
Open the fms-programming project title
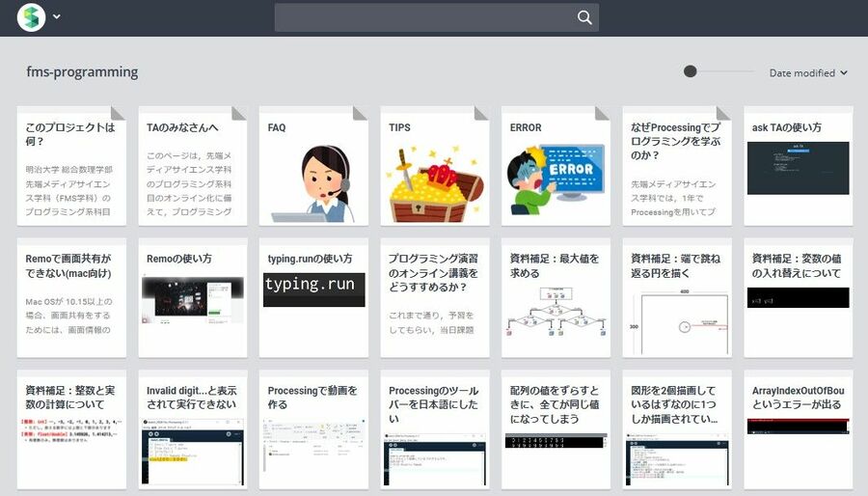coord(82,72)
